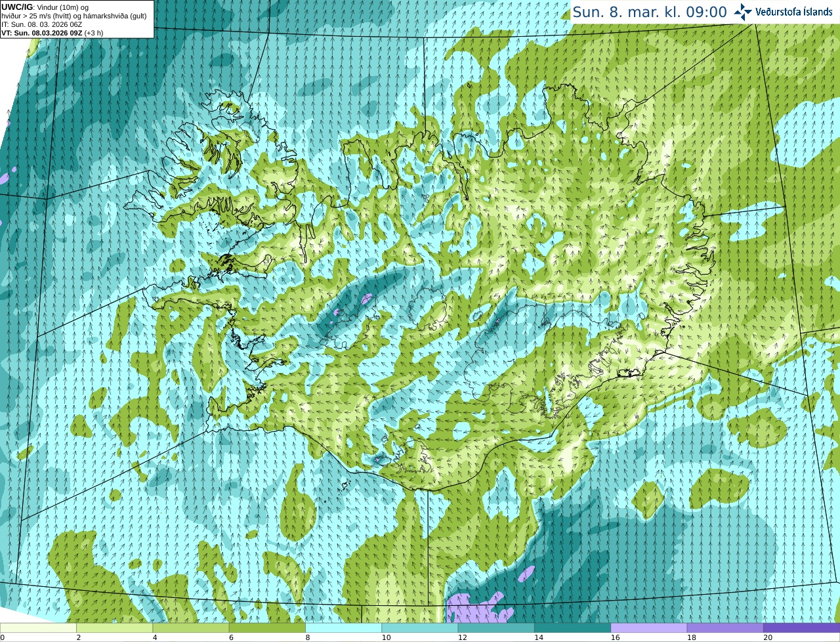
Task: Click the legend value label 8
Action: coord(308,637)
